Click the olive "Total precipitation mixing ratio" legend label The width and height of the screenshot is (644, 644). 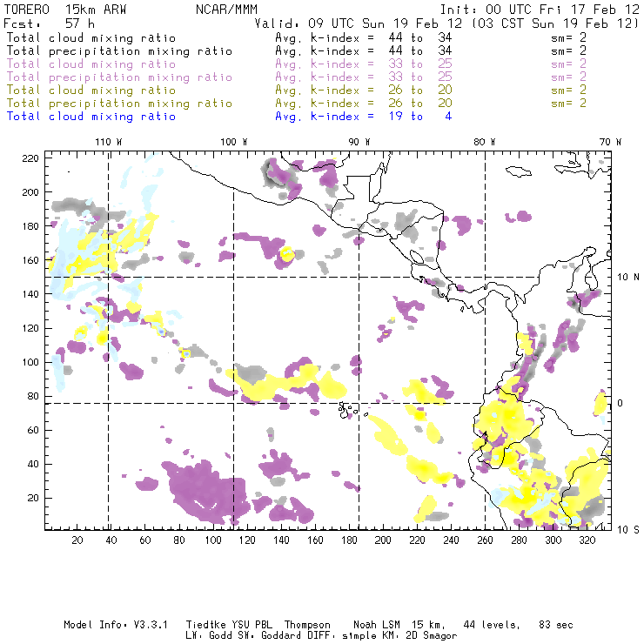[x=119, y=104]
